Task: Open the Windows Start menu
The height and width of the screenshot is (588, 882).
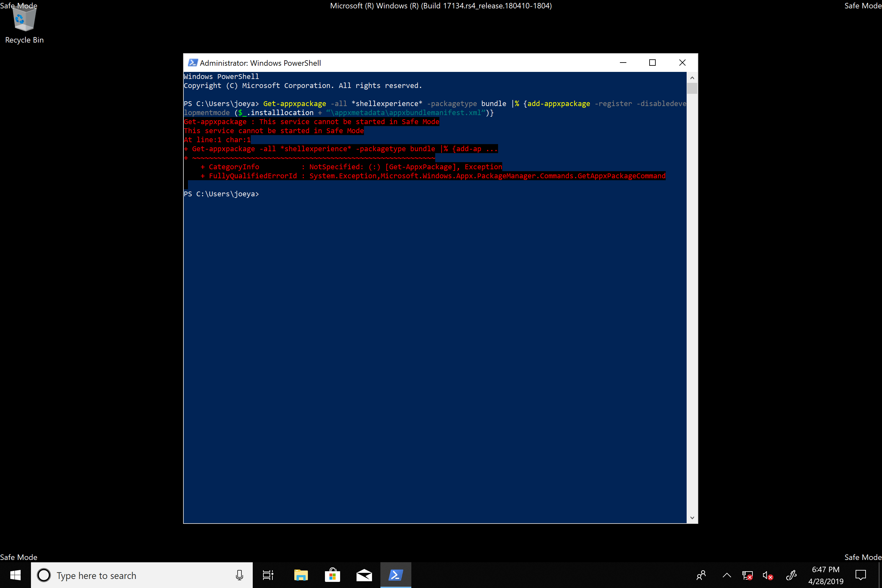Action: 15,575
